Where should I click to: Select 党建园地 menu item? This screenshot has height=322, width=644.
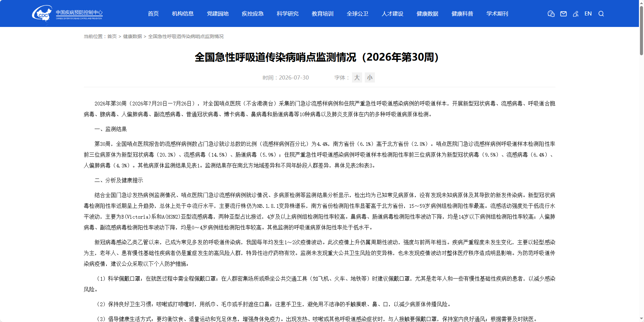tap(218, 14)
